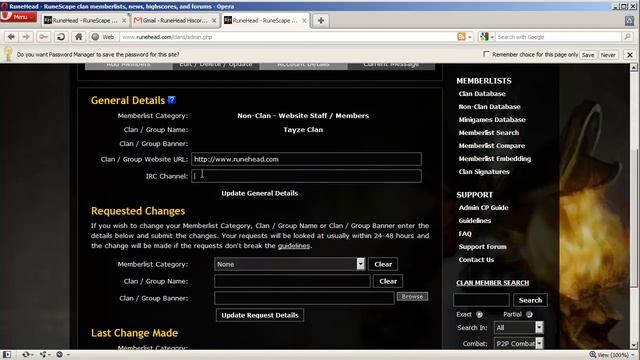Open Support Forum link

482,247
